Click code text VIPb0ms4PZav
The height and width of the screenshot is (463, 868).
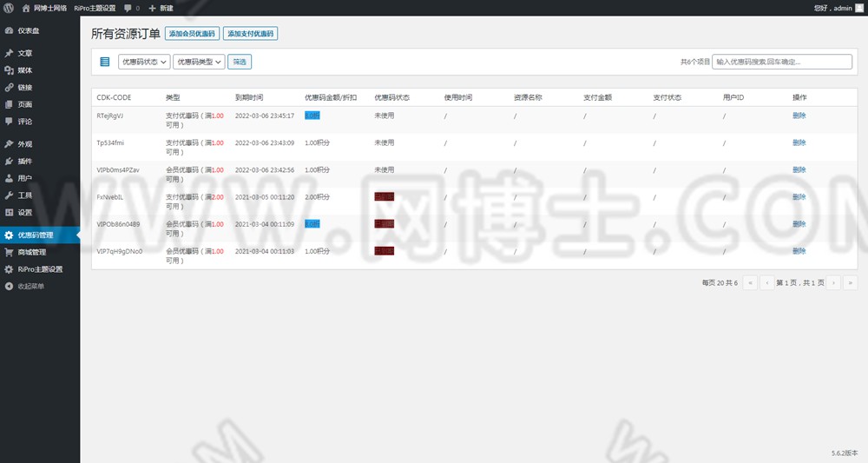pos(118,170)
